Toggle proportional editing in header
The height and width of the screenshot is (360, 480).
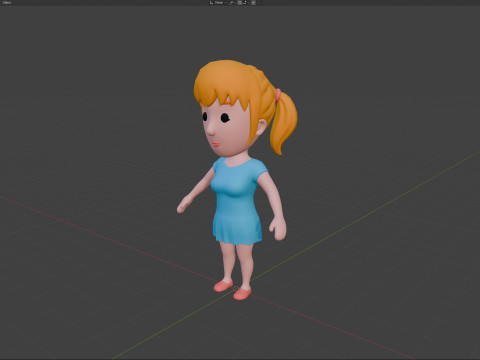(x=253, y=2)
